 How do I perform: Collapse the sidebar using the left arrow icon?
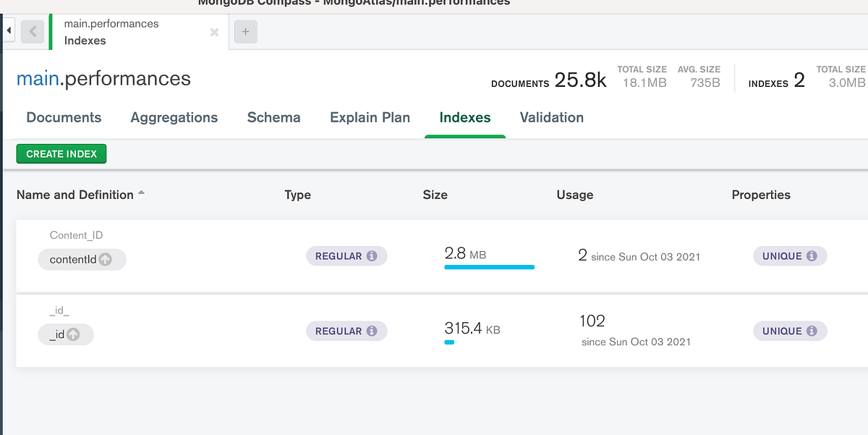click(7, 30)
